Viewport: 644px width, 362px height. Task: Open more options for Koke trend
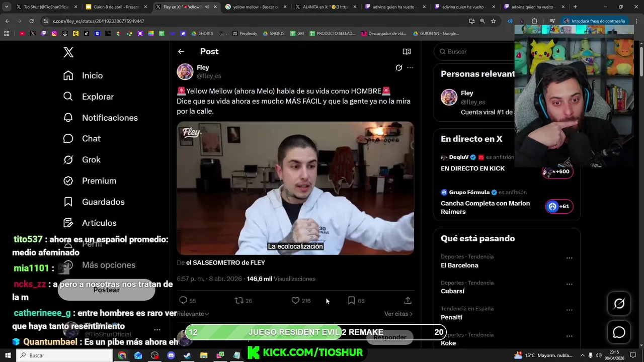[x=570, y=336]
